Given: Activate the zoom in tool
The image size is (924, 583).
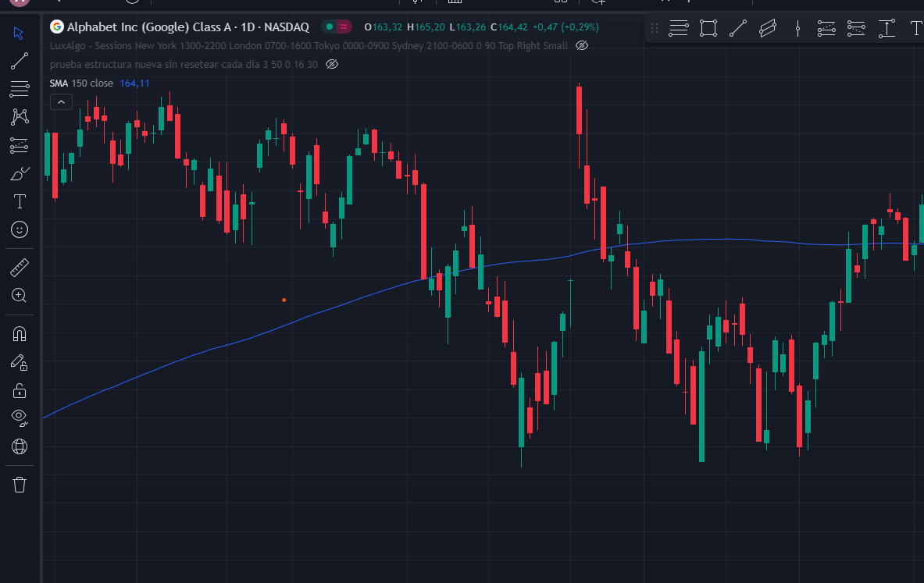Looking at the screenshot, I should pyautogui.click(x=19, y=296).
